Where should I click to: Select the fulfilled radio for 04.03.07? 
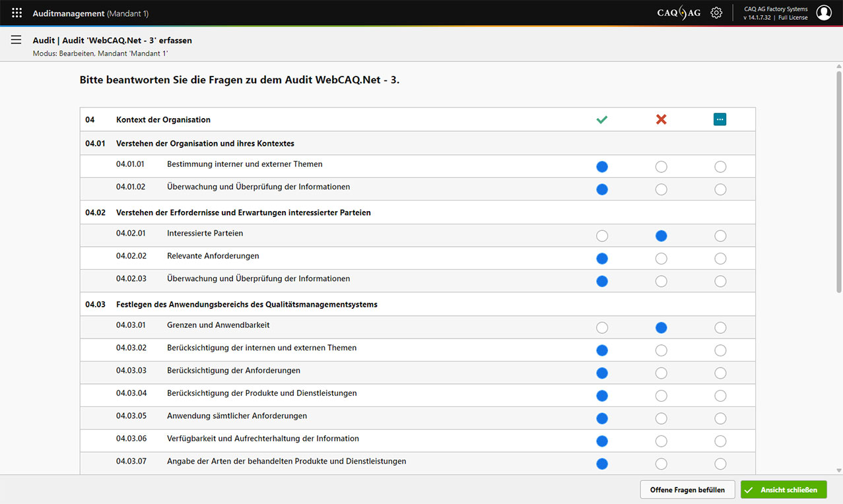[601, 464]
